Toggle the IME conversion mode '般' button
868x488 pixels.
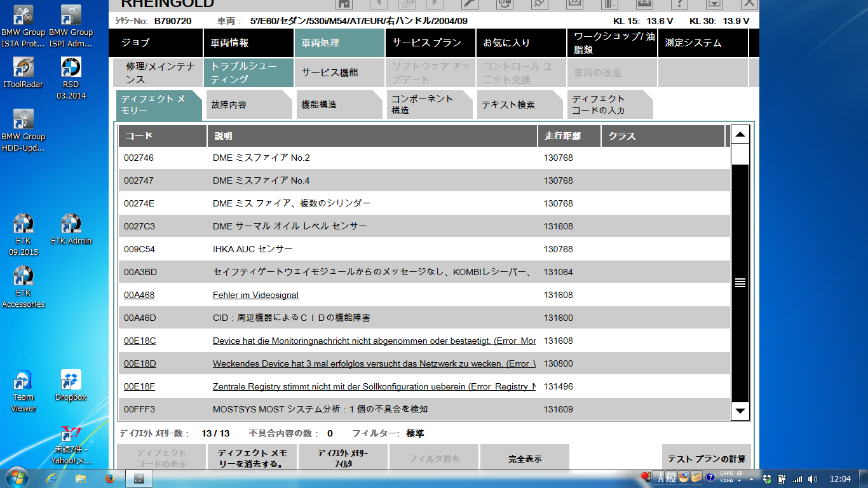point(672,478)
